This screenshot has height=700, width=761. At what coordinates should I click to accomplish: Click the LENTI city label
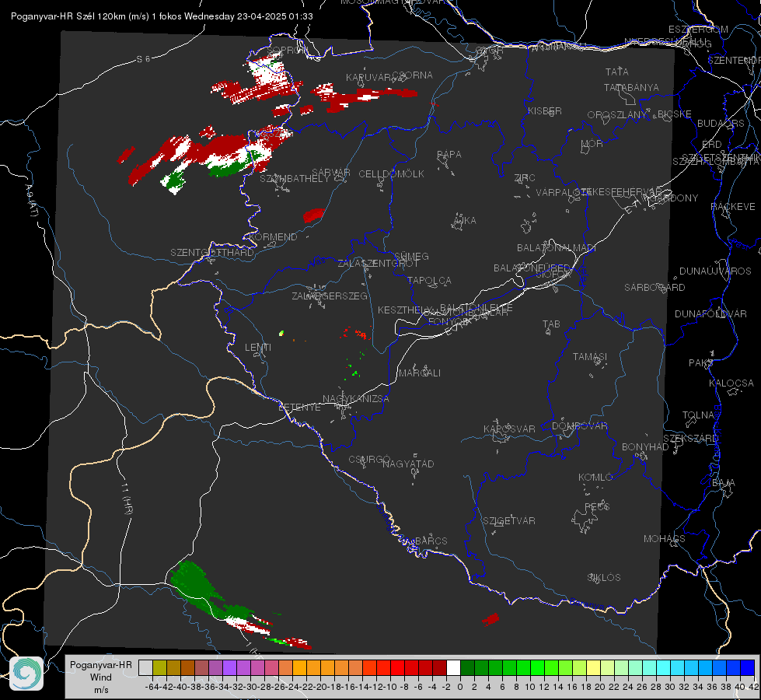(258, 348)
